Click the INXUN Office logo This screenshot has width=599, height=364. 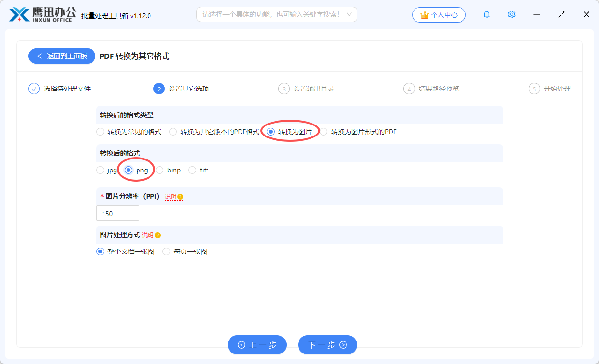pos(43,15)
